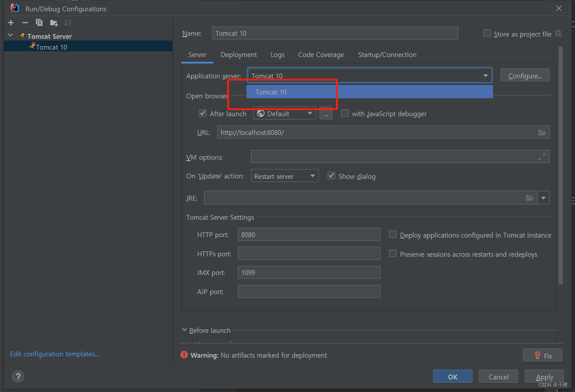Click the JMX port field
The width and height of the screenshot is (575, 392).
pos(309,272)
